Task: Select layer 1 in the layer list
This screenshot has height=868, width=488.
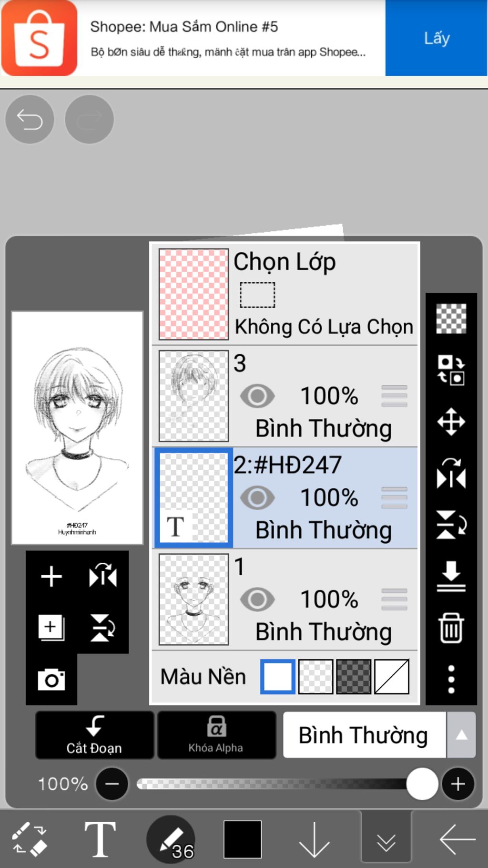Action: pos(285,599)
